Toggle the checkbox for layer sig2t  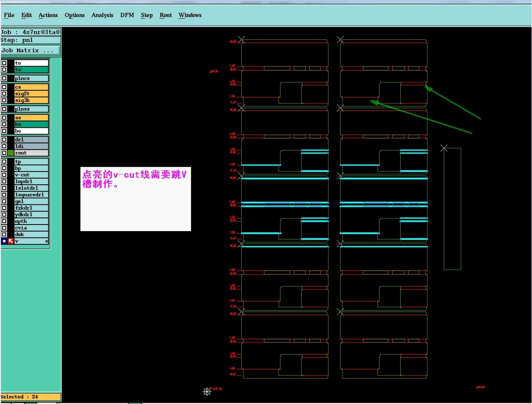4,94
